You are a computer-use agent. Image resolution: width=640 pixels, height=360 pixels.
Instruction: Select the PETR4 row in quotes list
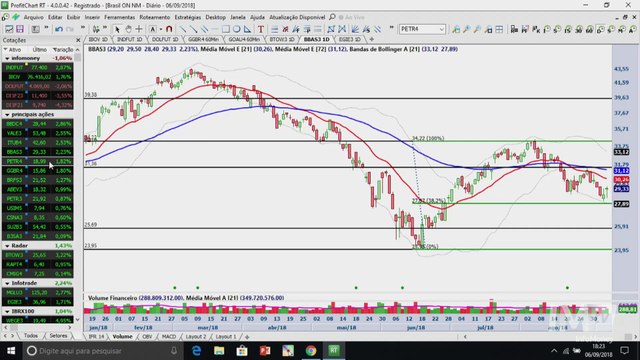click(x=38, y=161)
